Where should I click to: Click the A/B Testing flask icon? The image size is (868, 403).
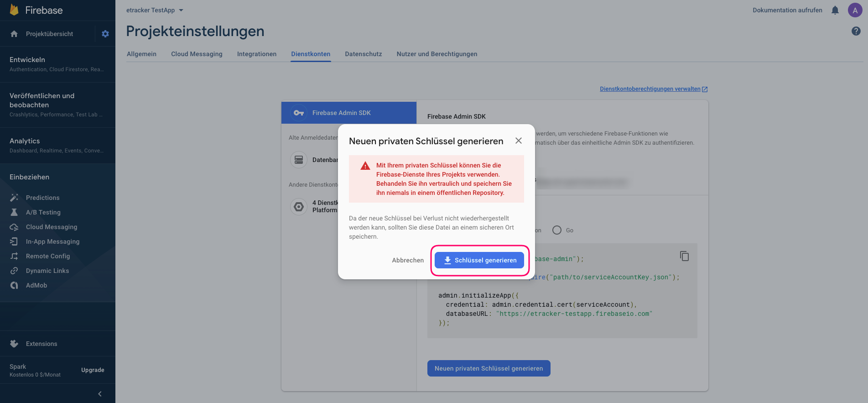point(14,212)
